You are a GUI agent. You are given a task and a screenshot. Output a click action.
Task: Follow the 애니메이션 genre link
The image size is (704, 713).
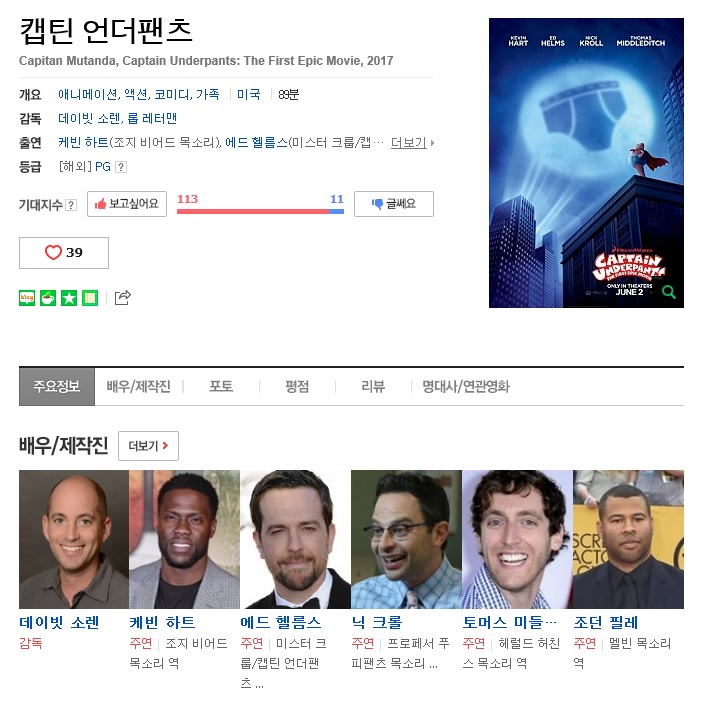click(88, 95)
